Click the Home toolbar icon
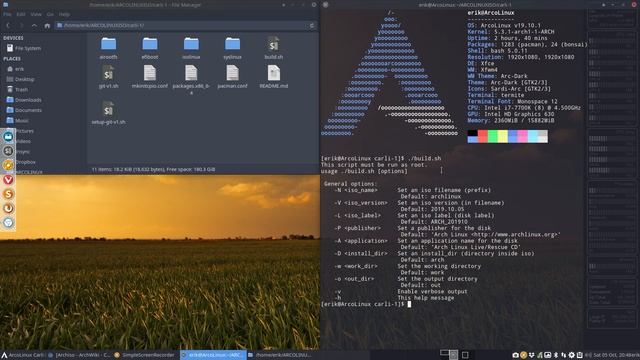The height and width of the screenshot is (360, 640). 47,25
